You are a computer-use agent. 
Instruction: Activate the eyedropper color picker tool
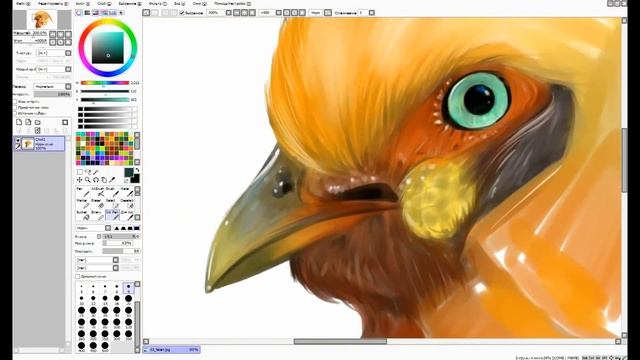click(112, 180)
